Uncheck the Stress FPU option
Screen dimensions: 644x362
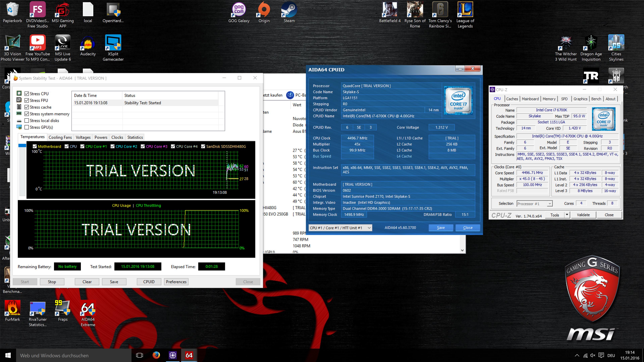[27, 100]
